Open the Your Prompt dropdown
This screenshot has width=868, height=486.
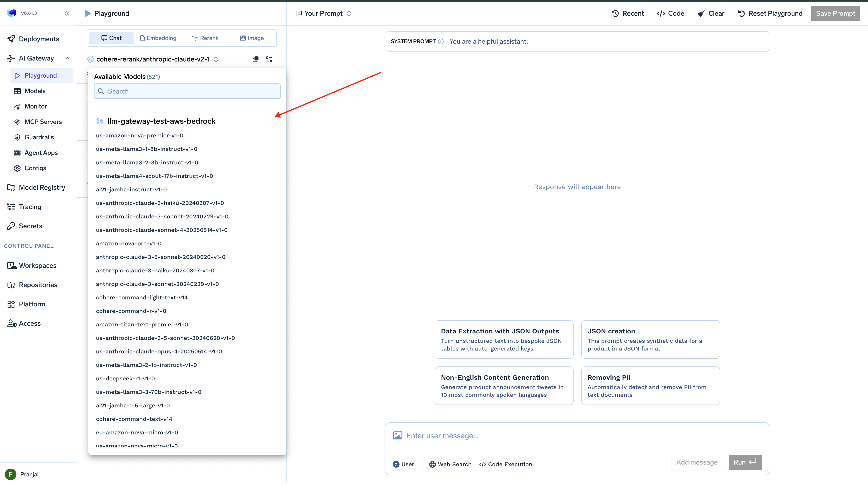click(x=324, y=13)
